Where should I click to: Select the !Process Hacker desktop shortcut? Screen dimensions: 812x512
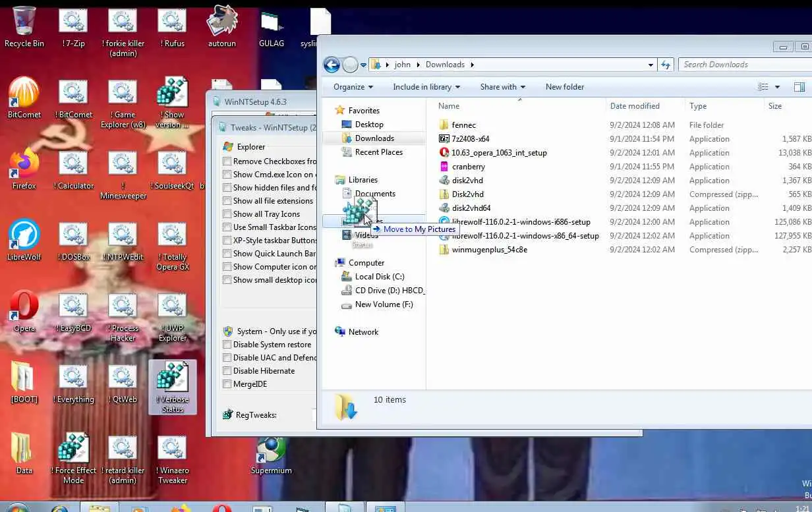(123, 318)
